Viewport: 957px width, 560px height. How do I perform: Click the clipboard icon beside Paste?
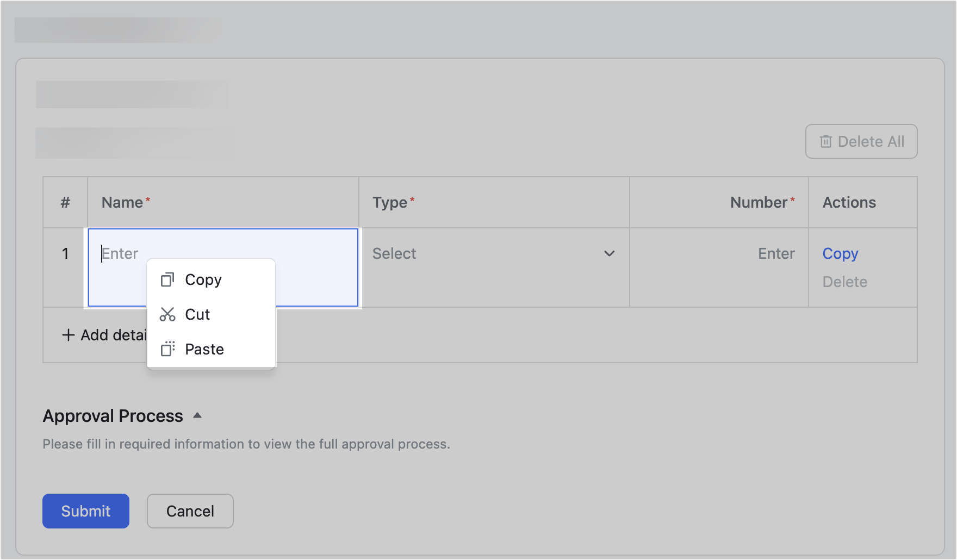click(x=166, y=349)
